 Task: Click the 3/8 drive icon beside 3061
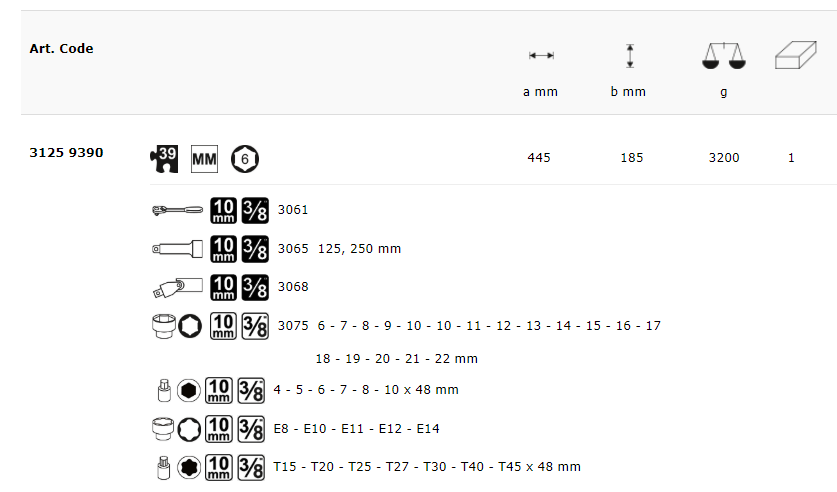[x=254, y=210]
